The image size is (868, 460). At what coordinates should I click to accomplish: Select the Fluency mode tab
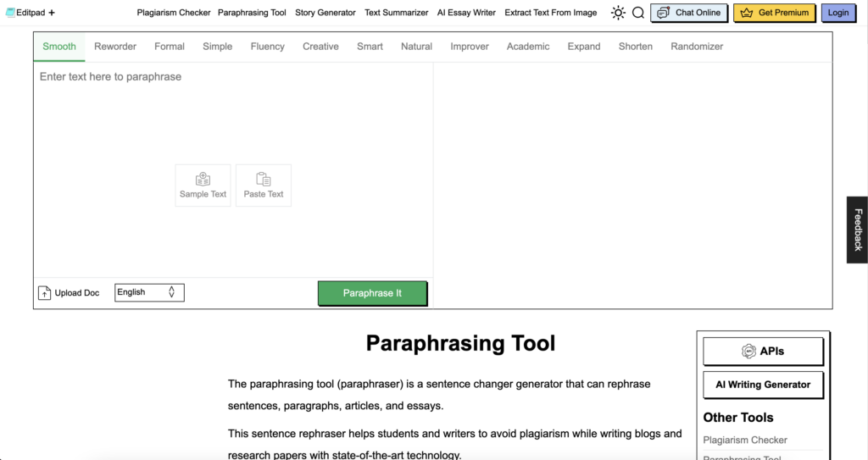(267, 47)
